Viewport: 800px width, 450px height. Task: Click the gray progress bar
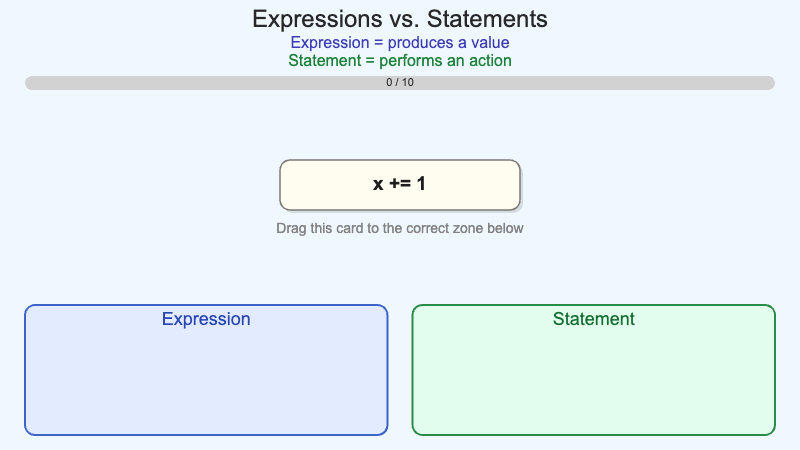tap(200, 83)
